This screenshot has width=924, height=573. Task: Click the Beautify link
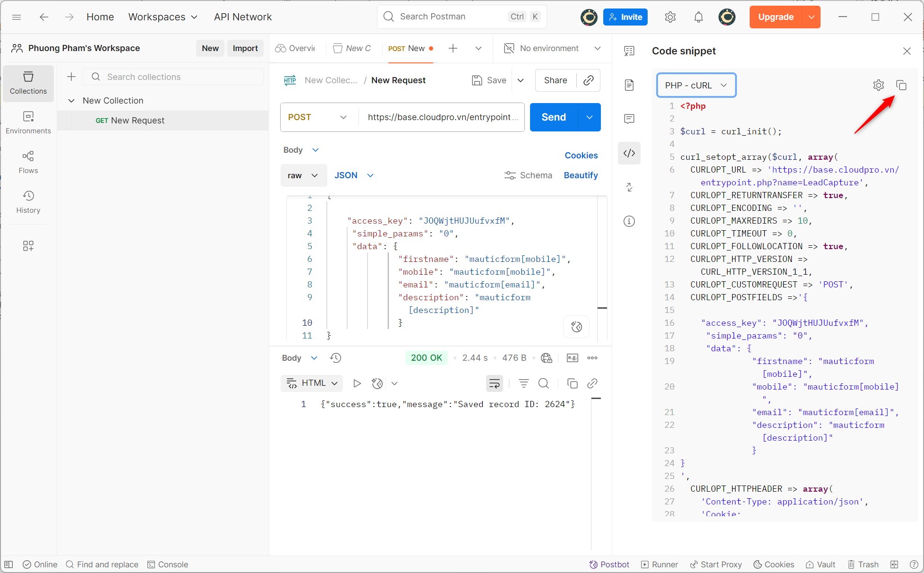(581, 175)
